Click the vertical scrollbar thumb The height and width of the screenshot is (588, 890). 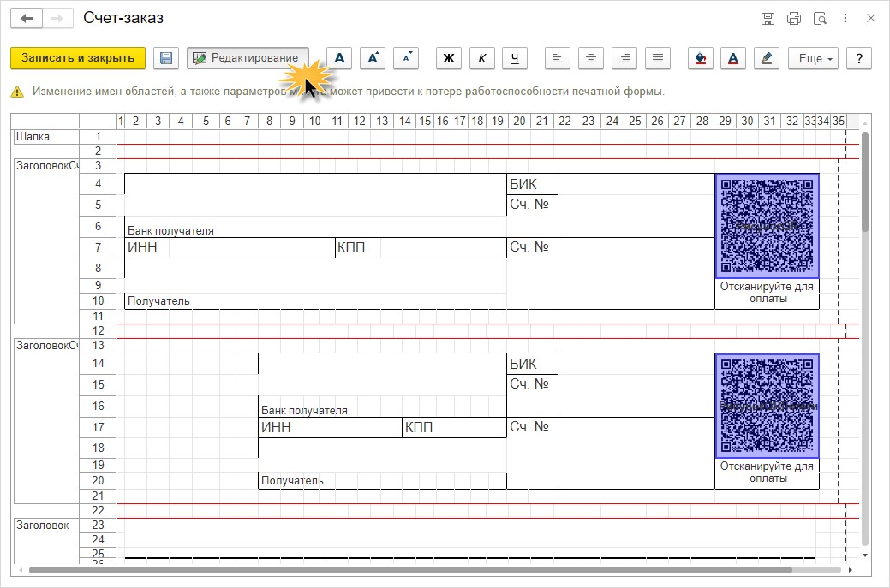(x=865, y=181)
